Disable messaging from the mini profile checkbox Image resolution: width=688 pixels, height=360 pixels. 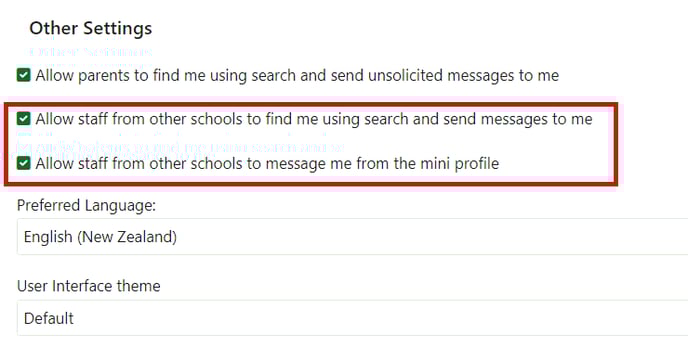(24, 163)
